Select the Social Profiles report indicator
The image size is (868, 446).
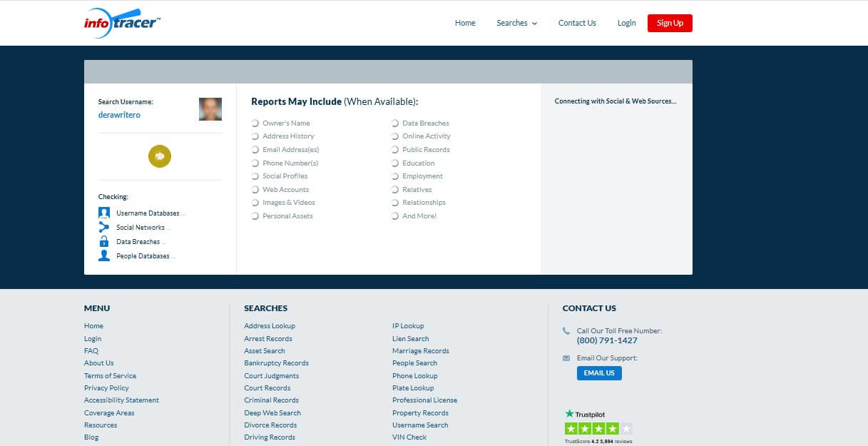255,176
